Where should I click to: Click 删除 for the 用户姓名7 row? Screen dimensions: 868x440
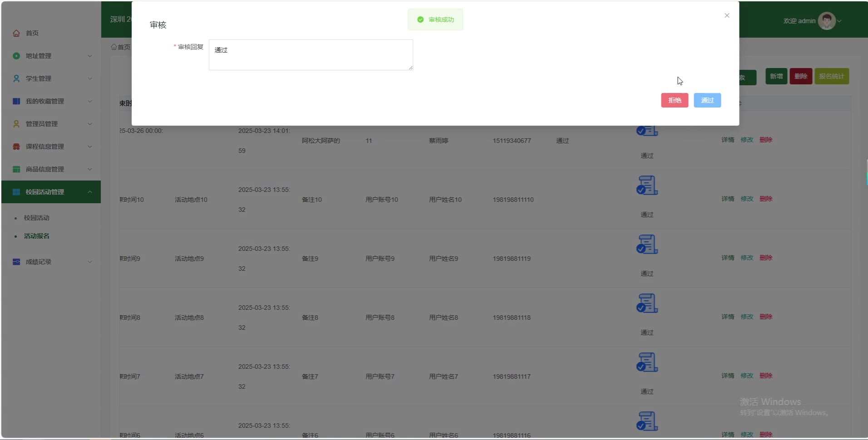[x=766, y=376]
